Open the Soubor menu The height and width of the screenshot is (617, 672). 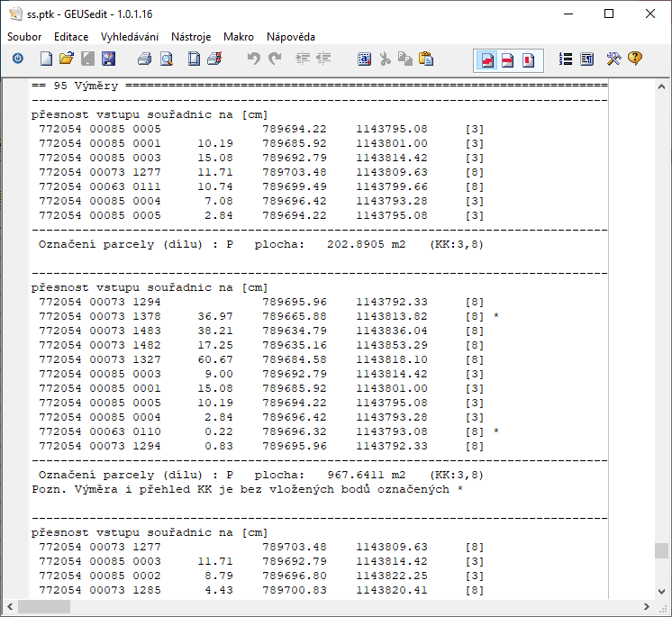[x=24, y=37]
